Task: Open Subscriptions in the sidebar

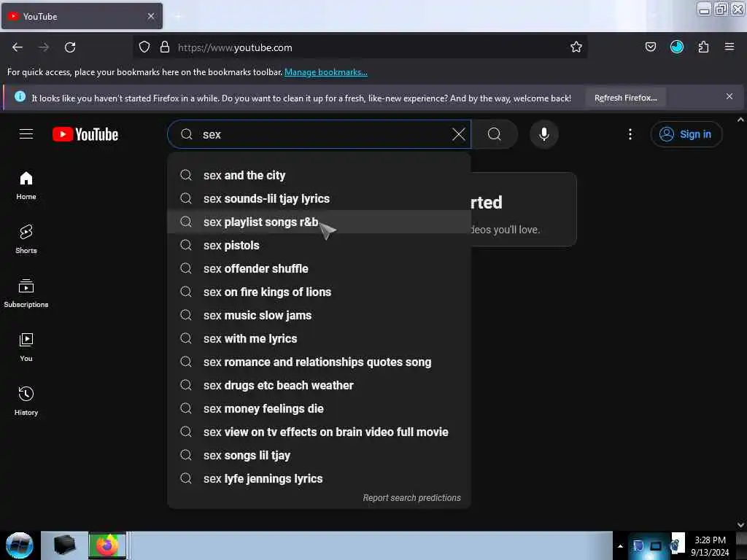Action: [x=26, y=293]
